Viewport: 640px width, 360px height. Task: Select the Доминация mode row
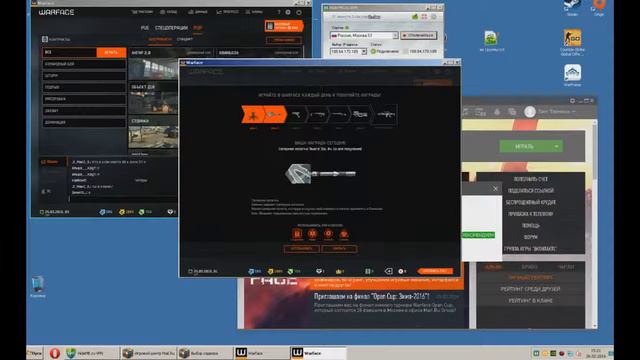84,122
